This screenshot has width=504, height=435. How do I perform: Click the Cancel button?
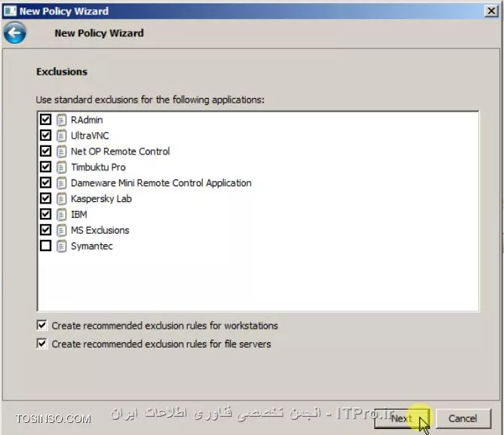click(x=463, y=418)
